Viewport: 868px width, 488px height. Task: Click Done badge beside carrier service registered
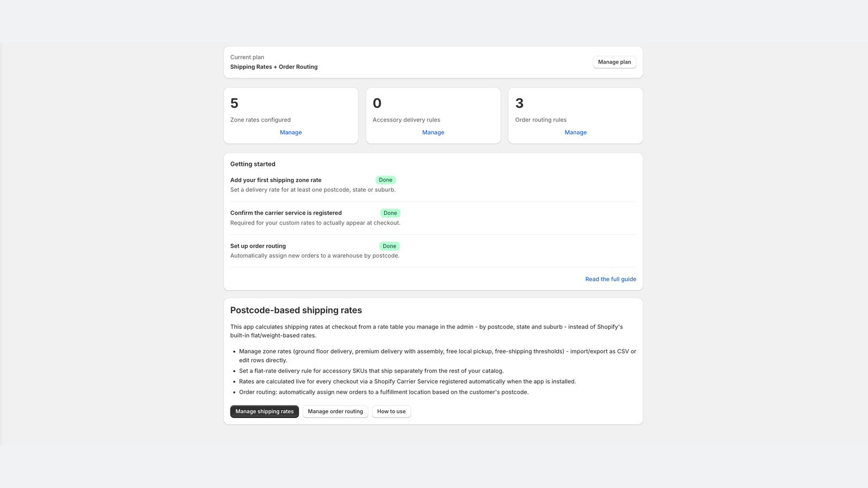390,213
